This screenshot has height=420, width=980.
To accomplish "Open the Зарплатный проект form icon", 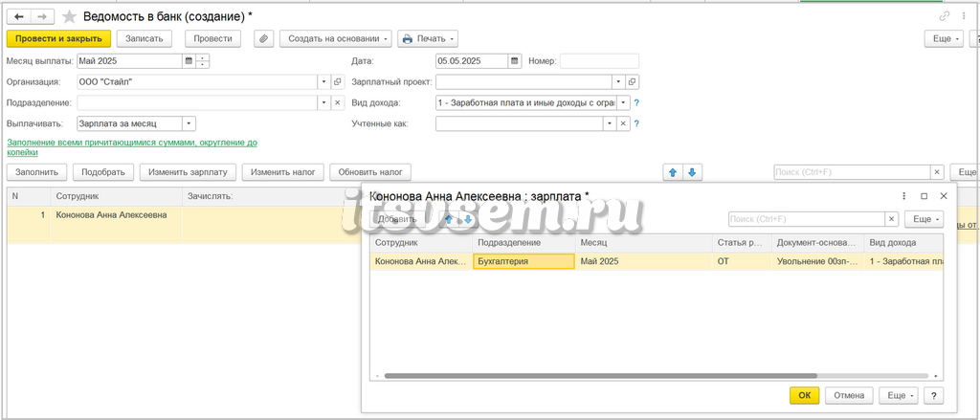I will (x=632, y=82).
